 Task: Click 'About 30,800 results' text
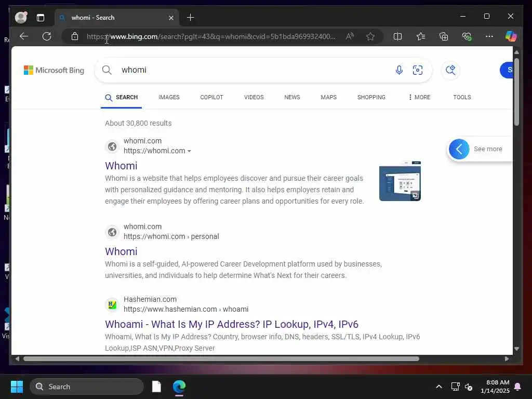tap(138, 123)
